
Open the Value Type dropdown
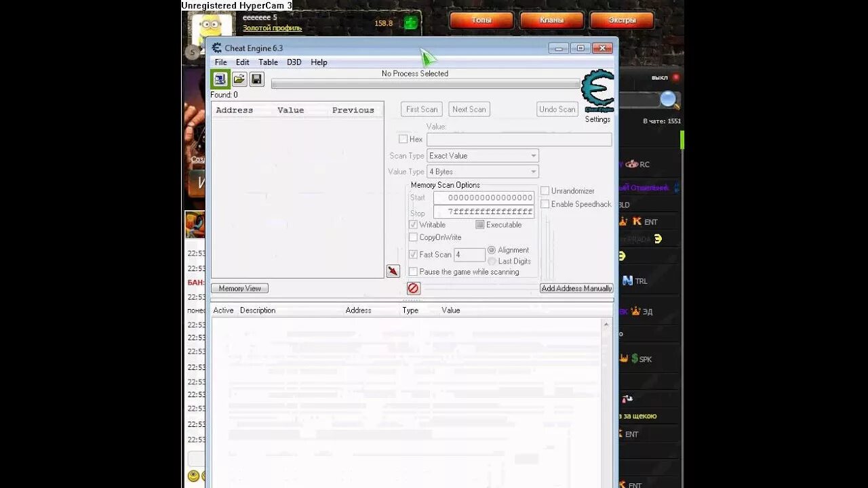pos(482,171)
